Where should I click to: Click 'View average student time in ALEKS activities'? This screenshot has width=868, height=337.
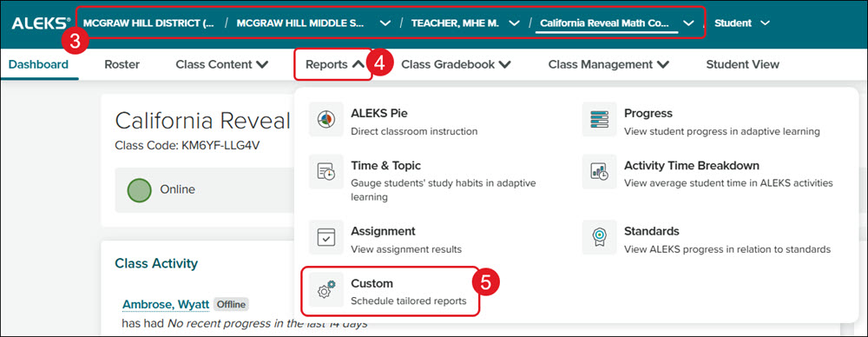pos(728,183)
